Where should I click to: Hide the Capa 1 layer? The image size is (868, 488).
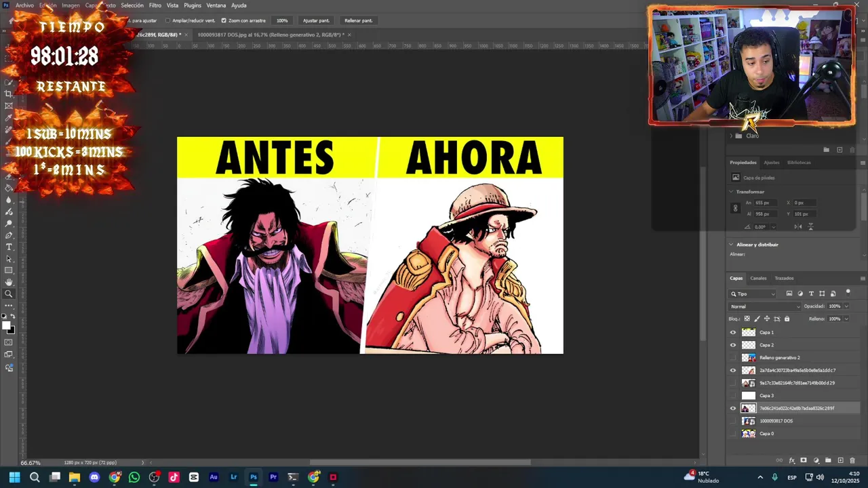(x=732, y=332)
